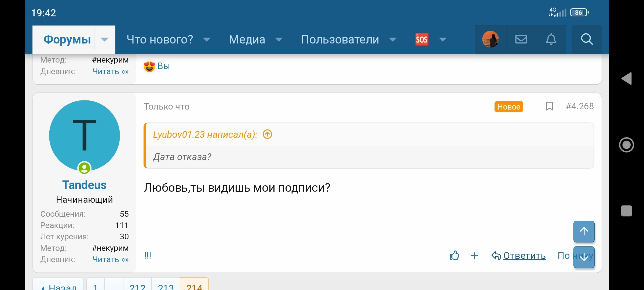Check the notifications bell
The height and width of the screenshot is (290, 644).
pyautogui.click(x=551, y=39)
